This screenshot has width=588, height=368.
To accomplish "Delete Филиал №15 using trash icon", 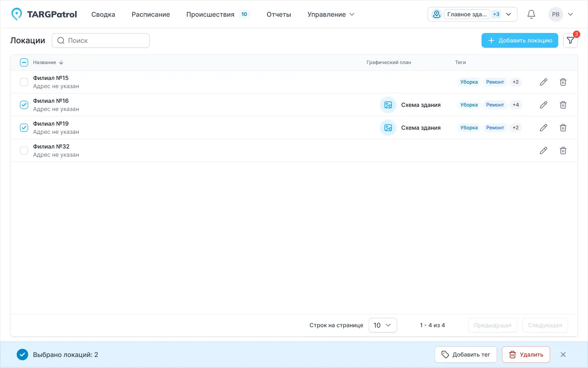I will 563,82.
